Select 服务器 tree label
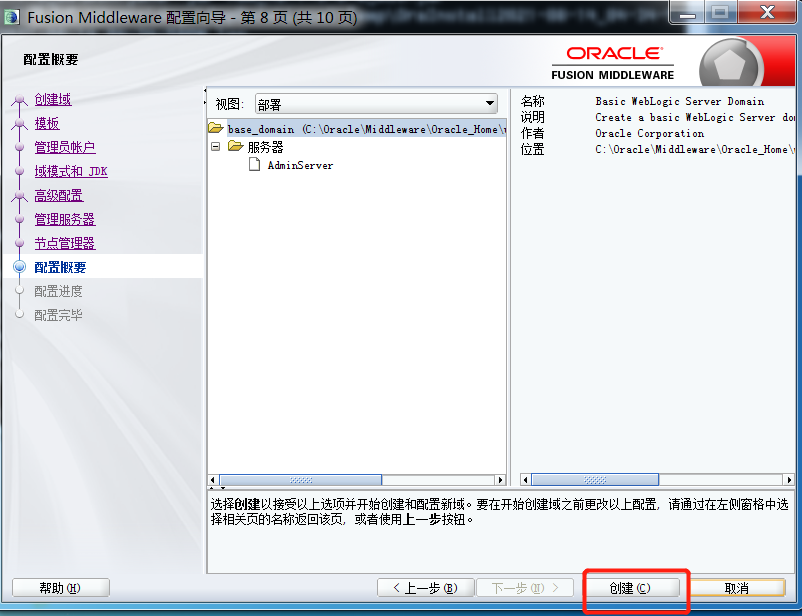 (x=265, y=147)
